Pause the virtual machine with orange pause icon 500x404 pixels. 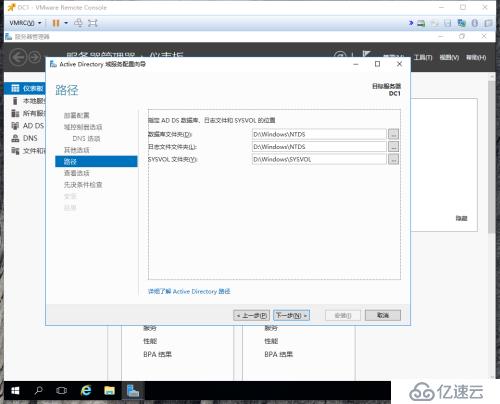click(56, 23)
